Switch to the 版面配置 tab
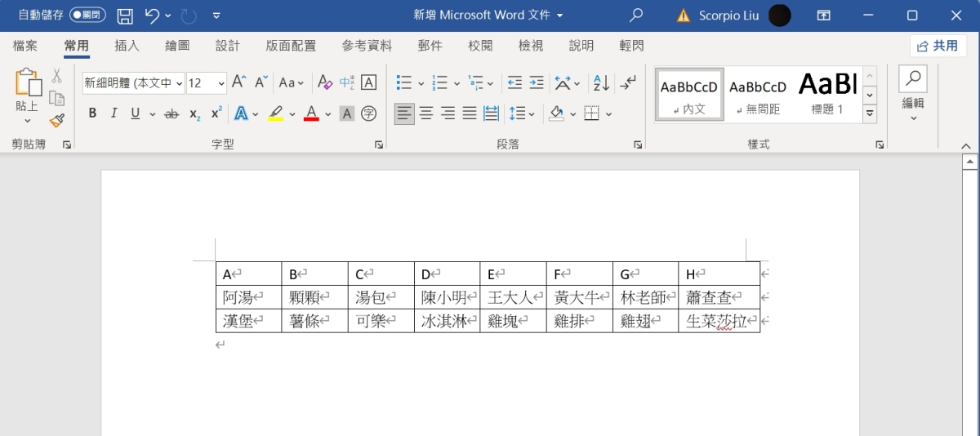Screen dimensions: 980x436 point(291,46)
